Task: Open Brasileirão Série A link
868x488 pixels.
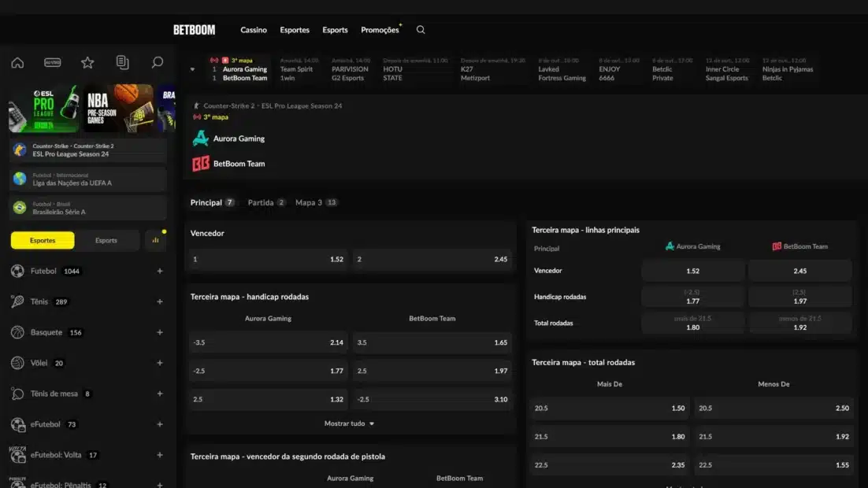Action: coord(88,208)
